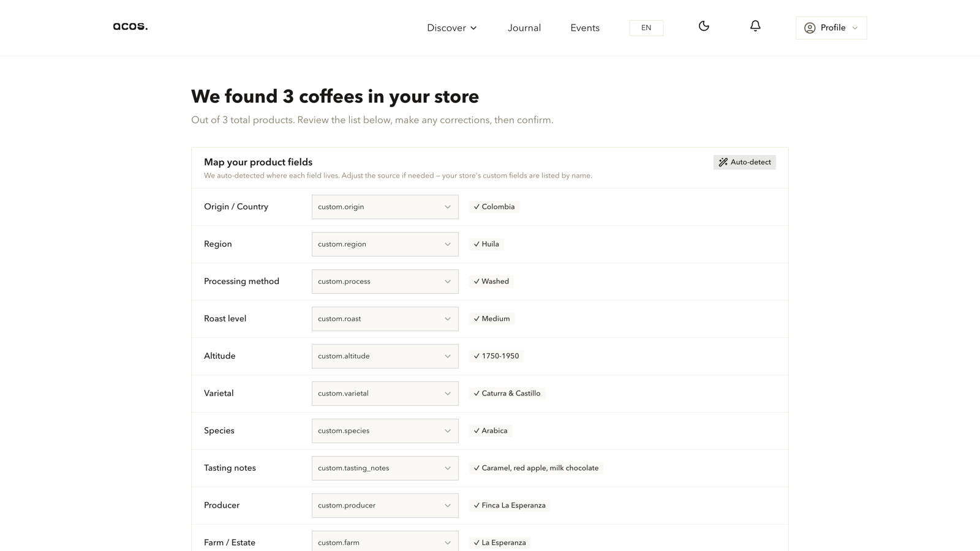Click the Map your product fields heading
This screenshot has height=551, width=980.
click(258, 162)
